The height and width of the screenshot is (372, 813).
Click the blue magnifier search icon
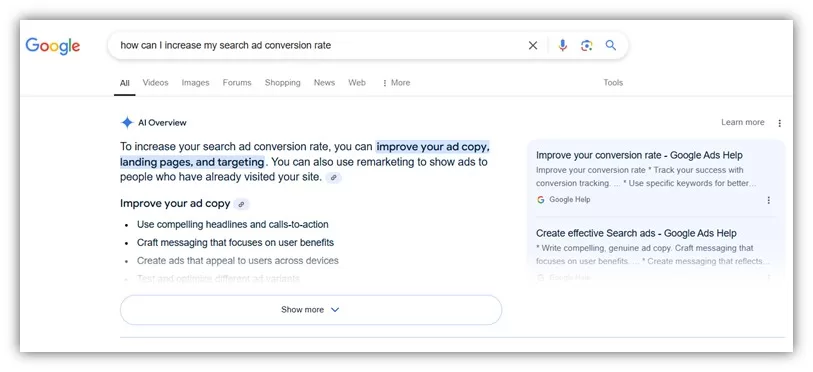click(x=611, y=45)
